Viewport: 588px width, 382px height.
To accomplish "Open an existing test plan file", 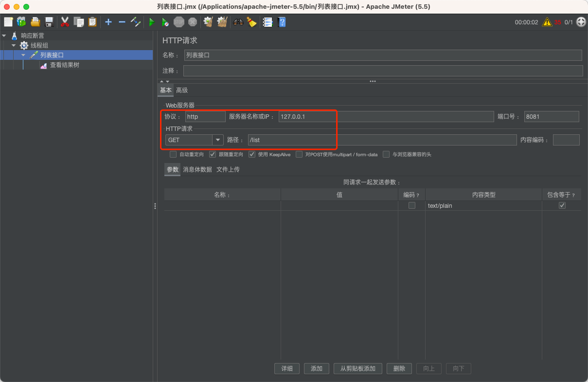I will 35,22.
